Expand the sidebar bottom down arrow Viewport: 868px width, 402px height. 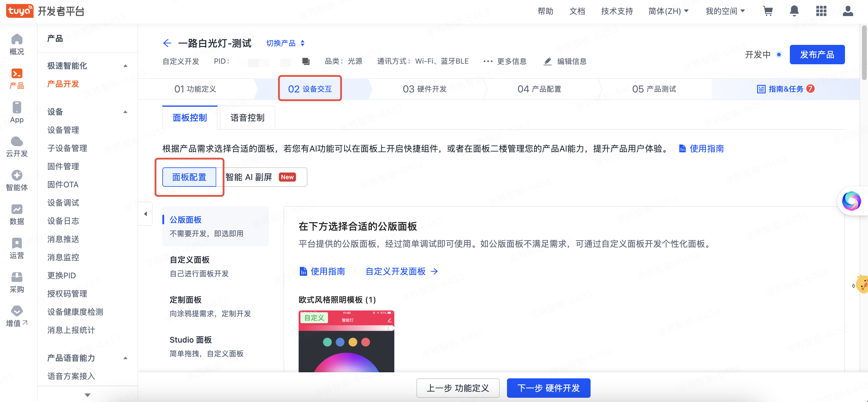87,395
